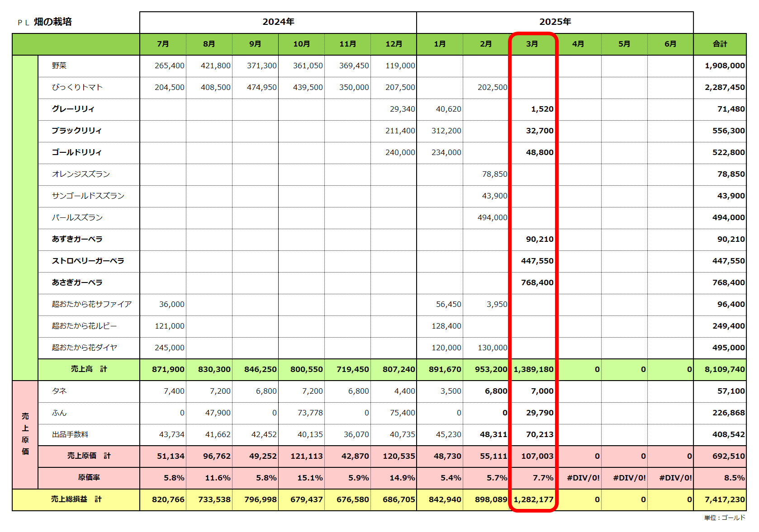This screenshot has width=759, height=532.
Task: Select the March gross profit 1,282,177 cell
Action: pos(532,499)
